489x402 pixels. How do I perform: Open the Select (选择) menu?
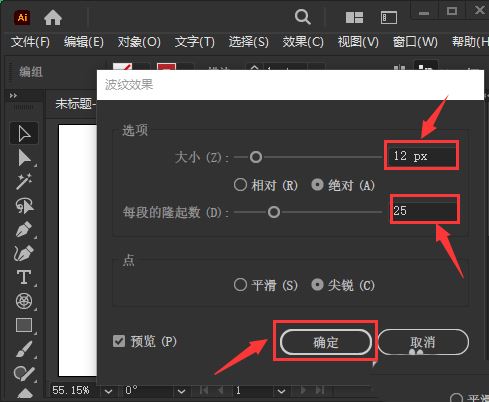click(x=249, y=42)
